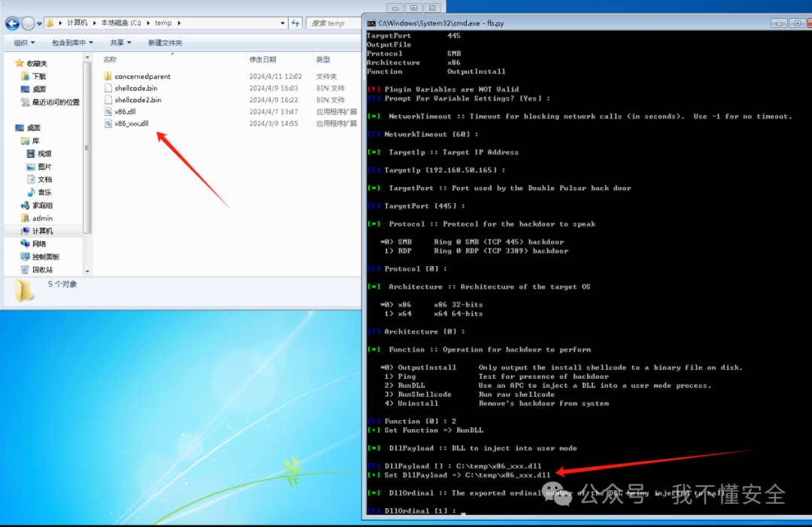Expand the breadcrumb arrow after temp

pos(179,23)
